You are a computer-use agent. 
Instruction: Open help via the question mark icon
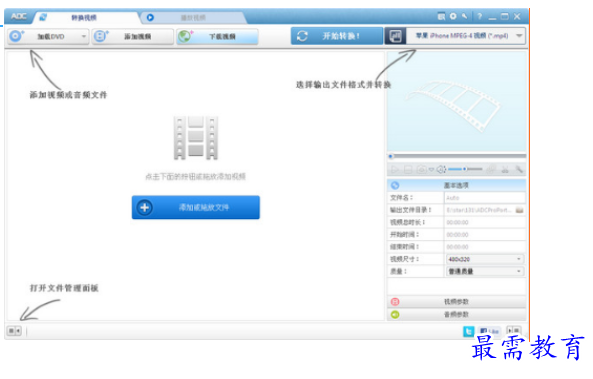pyautogui.click(x=480, y=16)
